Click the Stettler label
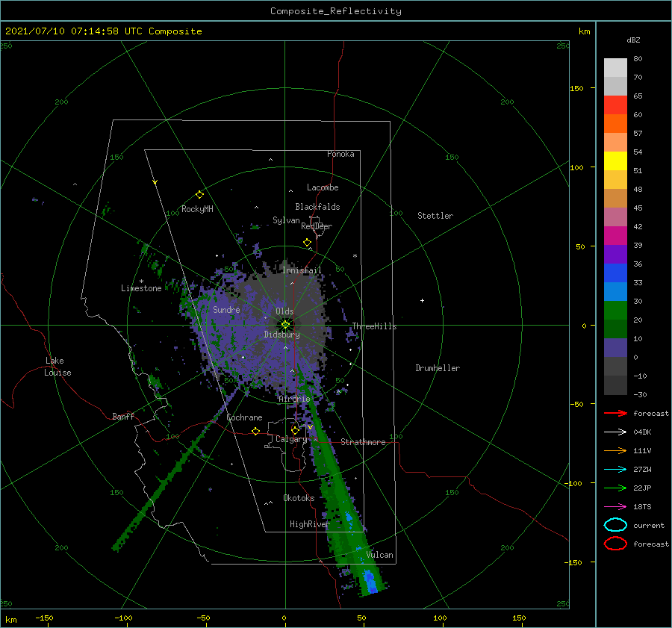 click(x=435, y=216)
